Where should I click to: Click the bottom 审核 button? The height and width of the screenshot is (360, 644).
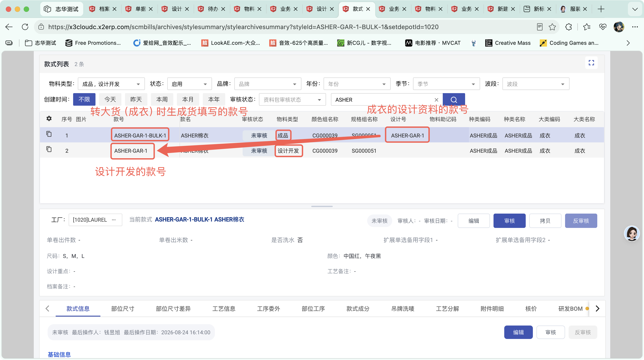click(551, 332)
